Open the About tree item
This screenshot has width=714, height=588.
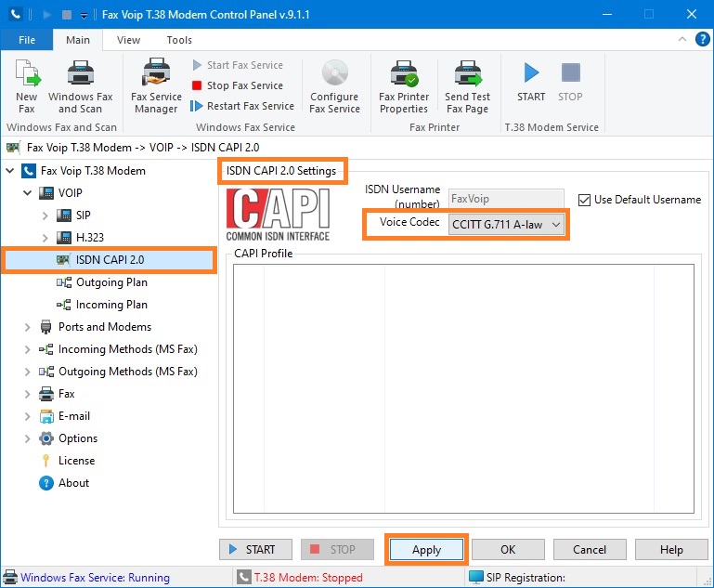point(73,483)
